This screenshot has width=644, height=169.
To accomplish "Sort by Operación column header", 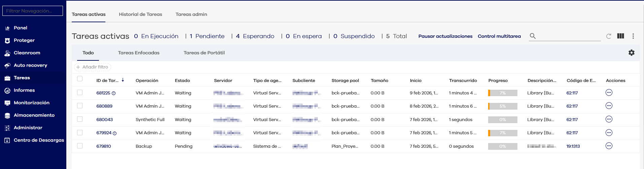I will [147, 80].
